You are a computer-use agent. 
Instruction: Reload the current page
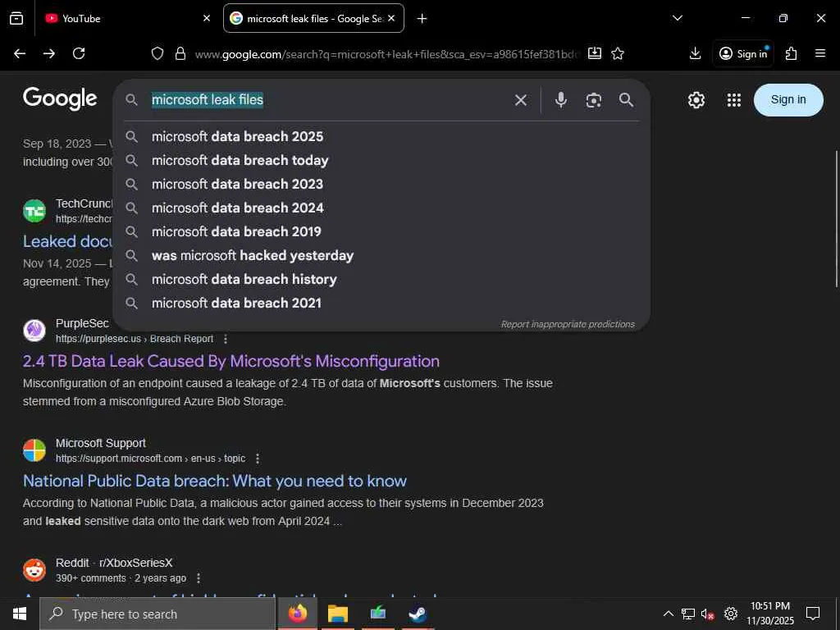click(x=79, y=53)
